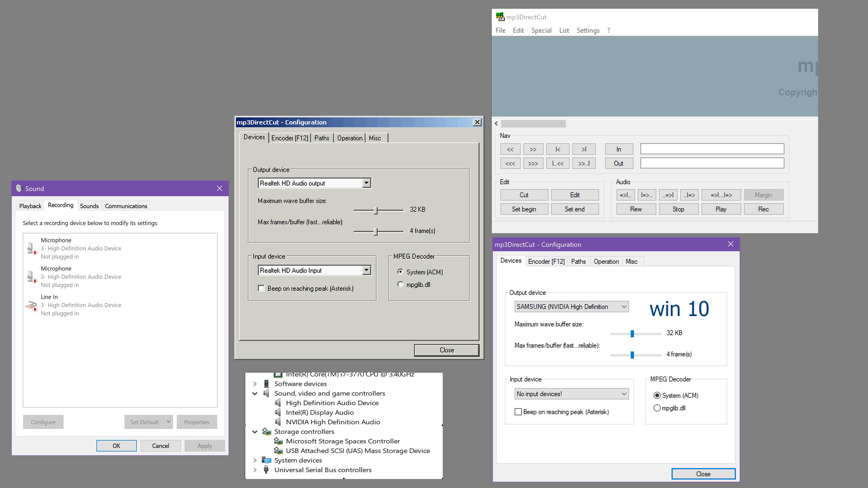Collapse Sound, video and game controllers node
Image resolution: width=868 pixels, height=488 pixels.
click(255, 393)
